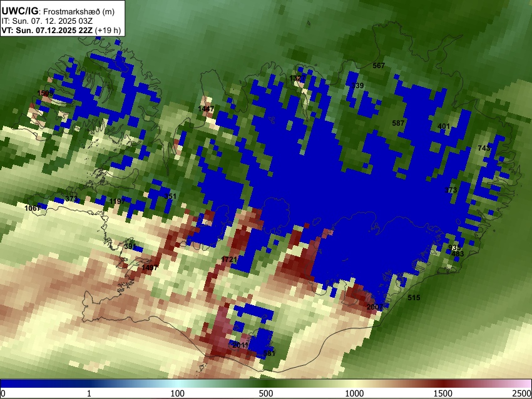The width and height of the screenshot is (532, 399).
Task: Click the 0 tick on the color scale
Action: [3, 393]
